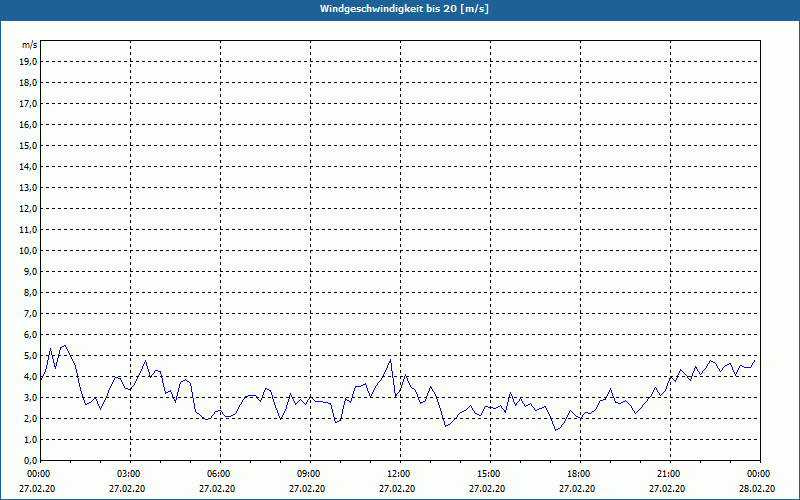Click the '27.02.20' date beneath 09:00
This screenshot has width=800, height=500.
point(307,489)
